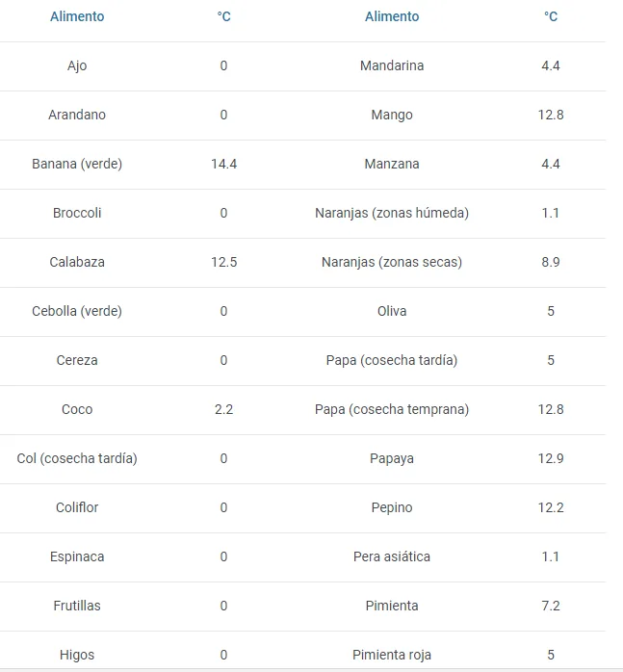Select the Papa (cosecha temprana) cell
Viewport: 623px width, 672px height.
[x=392, y=409]
